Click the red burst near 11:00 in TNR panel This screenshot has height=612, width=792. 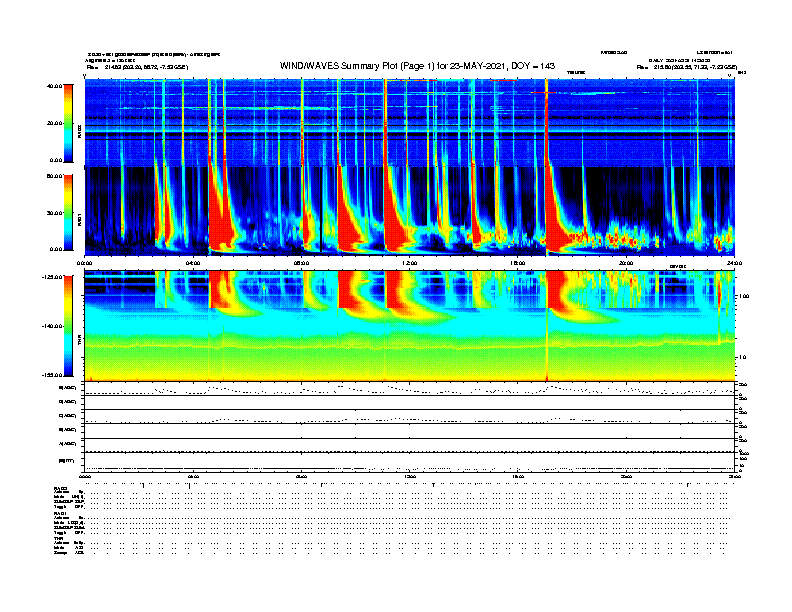pyautogui.click(x=395, y=290)
